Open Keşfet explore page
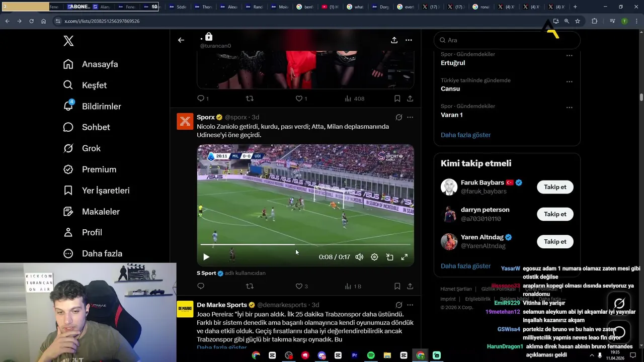The width and height of the screenshot is (644, 362). coord(85,85)
